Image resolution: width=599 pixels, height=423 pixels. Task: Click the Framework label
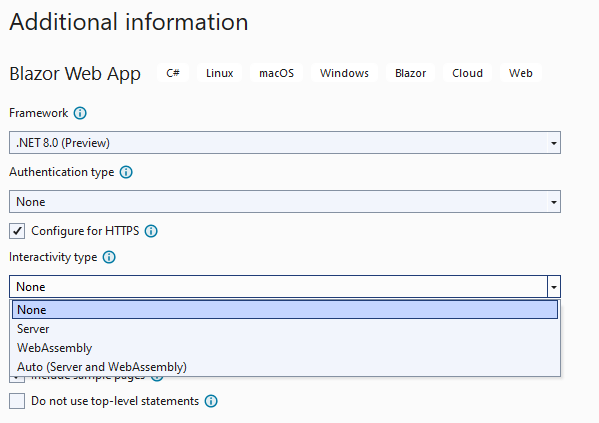(x=39, y=113)
